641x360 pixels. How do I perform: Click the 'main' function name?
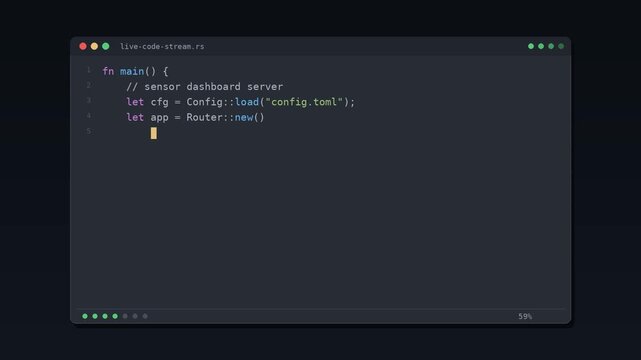[132, 71]
